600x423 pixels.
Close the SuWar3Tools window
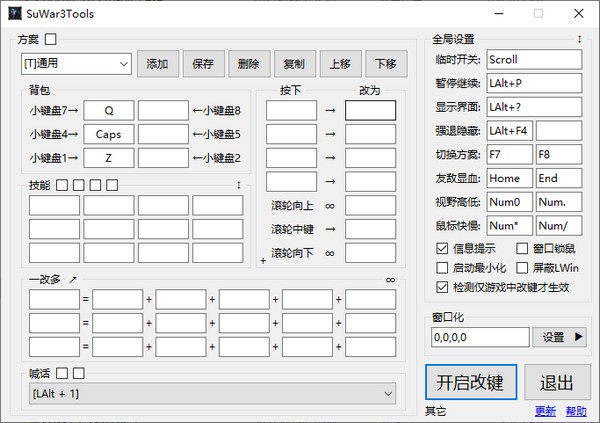(579, 14)
